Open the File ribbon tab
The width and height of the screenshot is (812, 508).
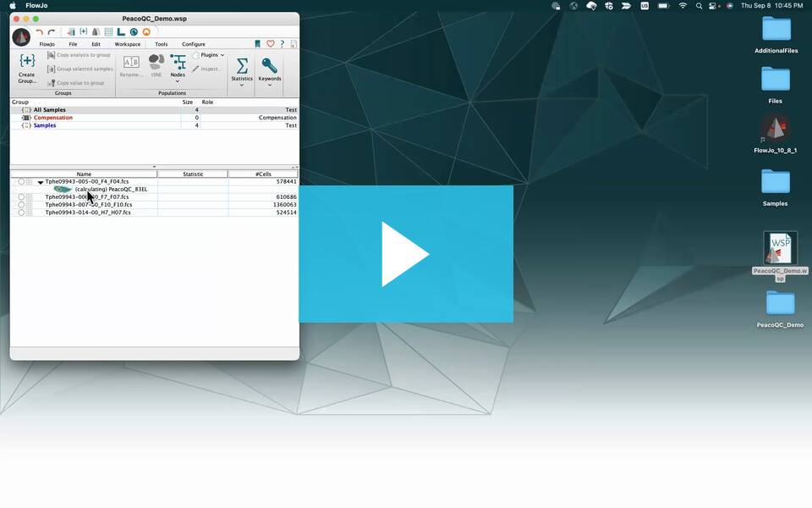coord(73,45)
